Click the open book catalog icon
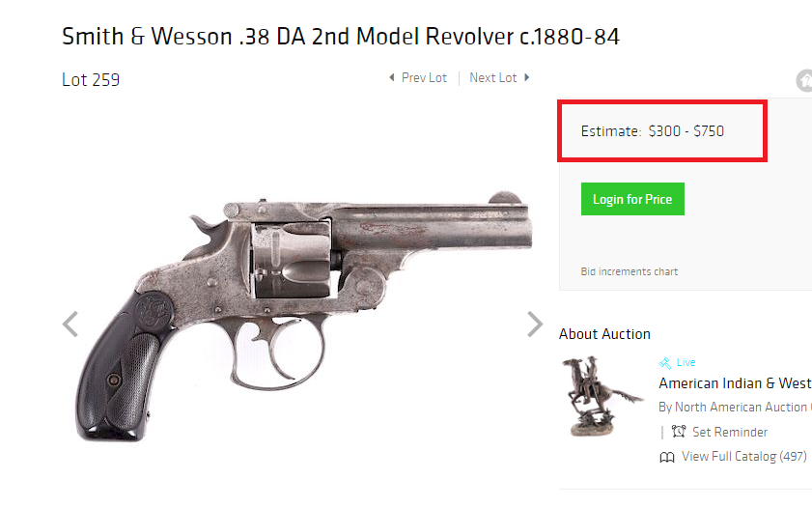Screen dimensions: 812x508 coord(667,457)
